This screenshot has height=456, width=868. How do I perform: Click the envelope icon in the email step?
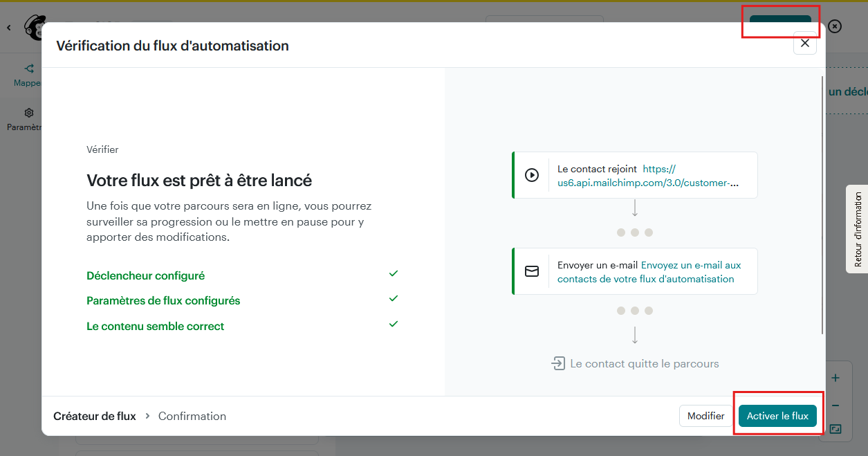click(x=531, y=271)
